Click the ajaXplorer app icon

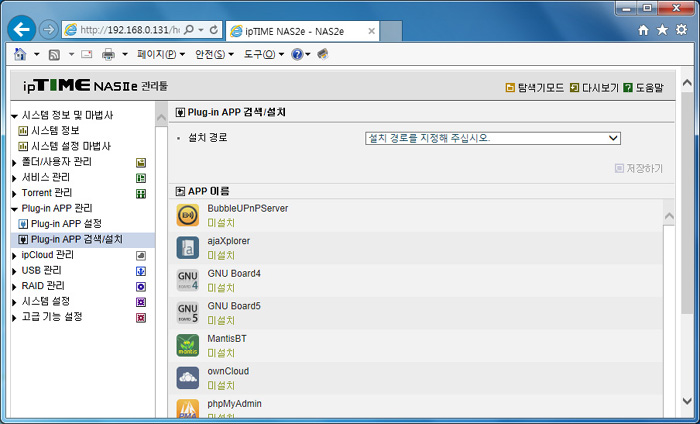click(188, 248)
